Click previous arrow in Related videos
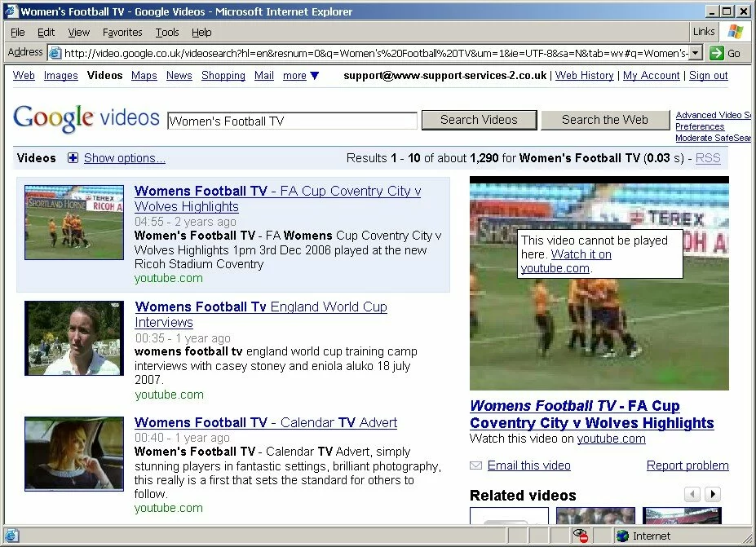This screenshot has width=756, height=547. [692, 494]
